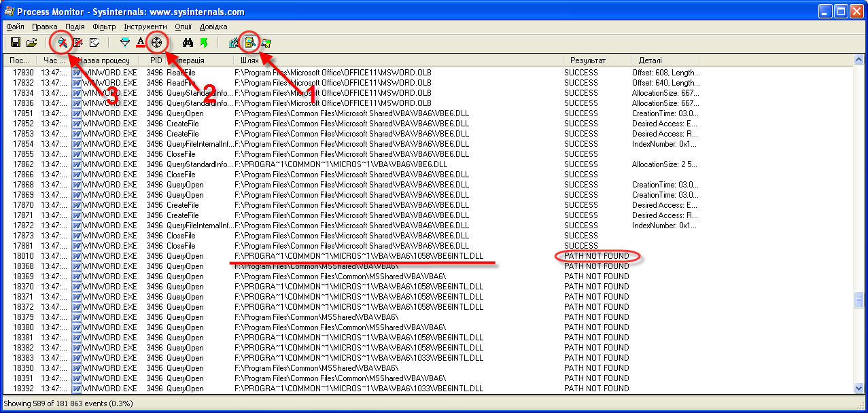This screenshot has height=413, width=868.
Task: Clear the event display using the toolbar
Action: [x=94, y=43]
